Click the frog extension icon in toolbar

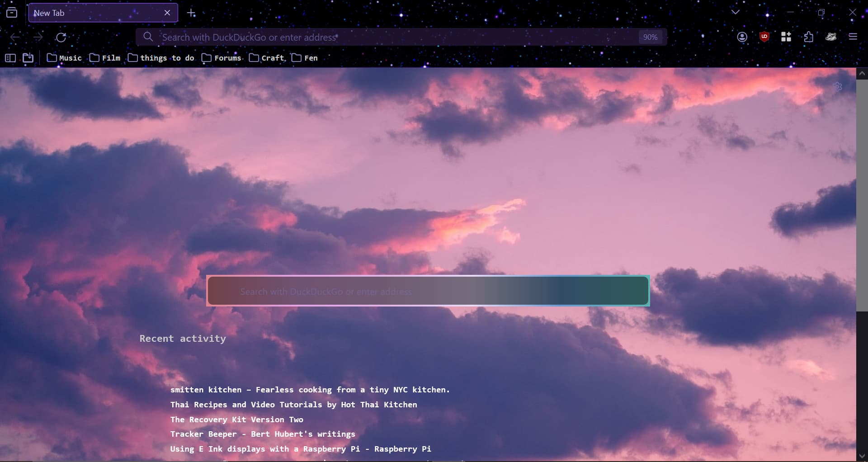point(831,37)
